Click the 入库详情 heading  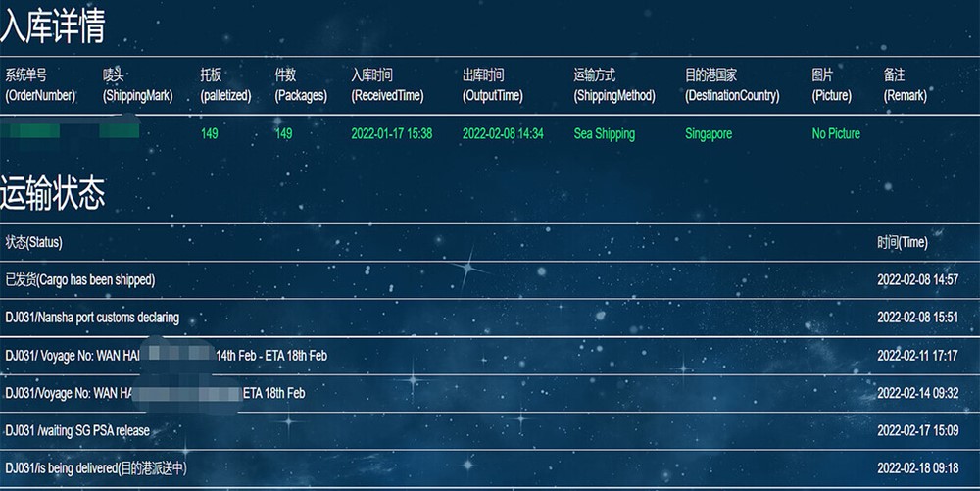coord(52,26)
